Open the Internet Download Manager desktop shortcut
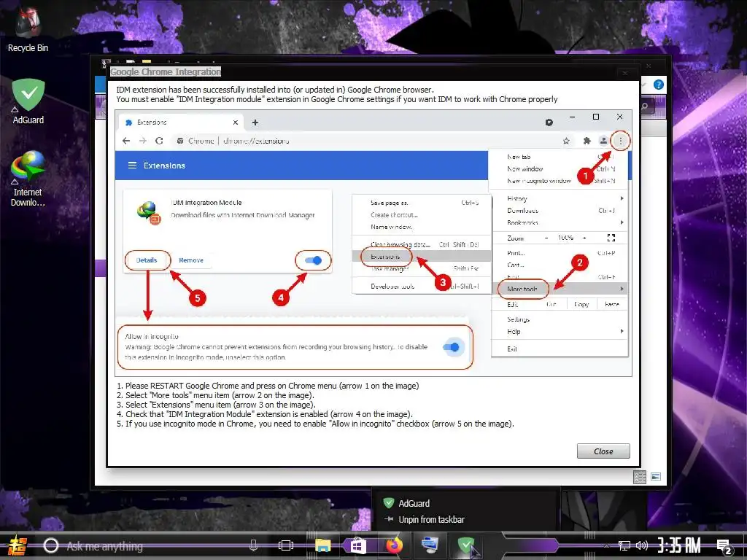Viewport: 747px width, 560px height. click(x=28, y=179)
